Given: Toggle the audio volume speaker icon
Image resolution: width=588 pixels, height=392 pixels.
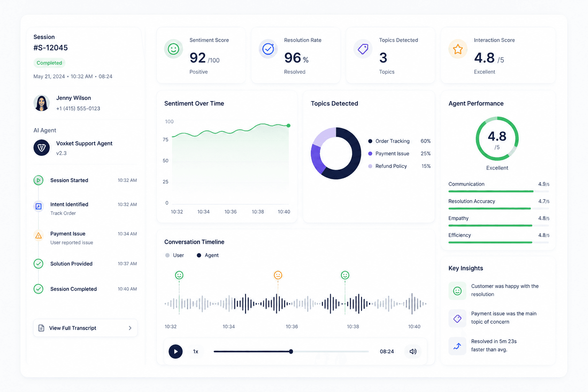Looking at the screenshot, I should pyautogui.click(x=413, y=351).
